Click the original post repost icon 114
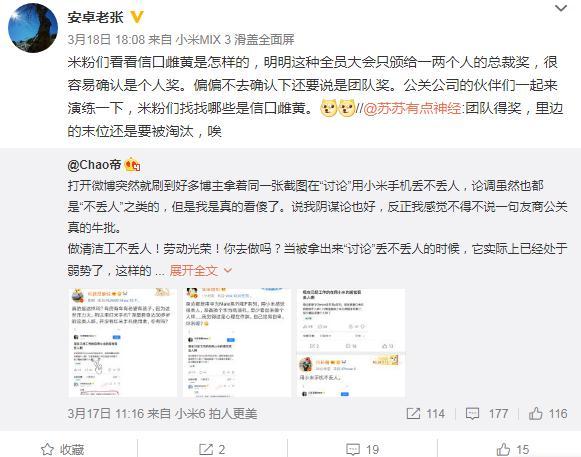Screen dimensions: 581x457 pos(425,413)
